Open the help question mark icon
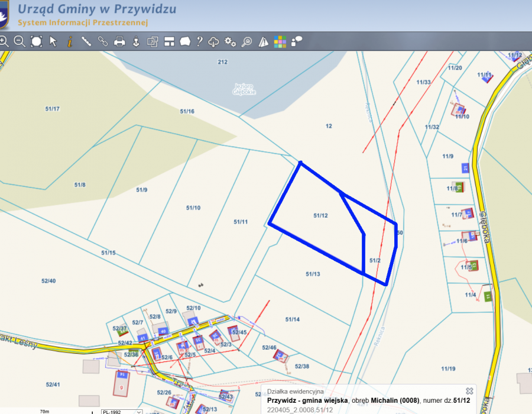Screen dimensions: 532x414 [x=200, y=41]
